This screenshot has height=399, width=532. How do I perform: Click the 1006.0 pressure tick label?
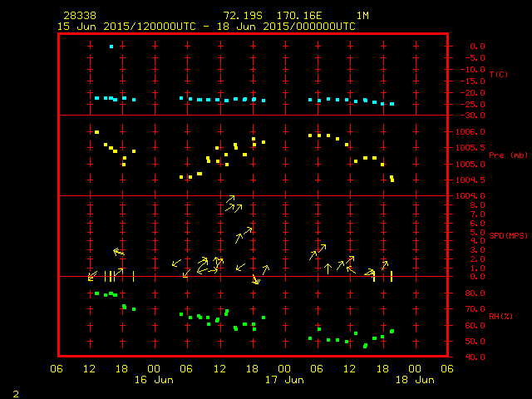(470, 131)
